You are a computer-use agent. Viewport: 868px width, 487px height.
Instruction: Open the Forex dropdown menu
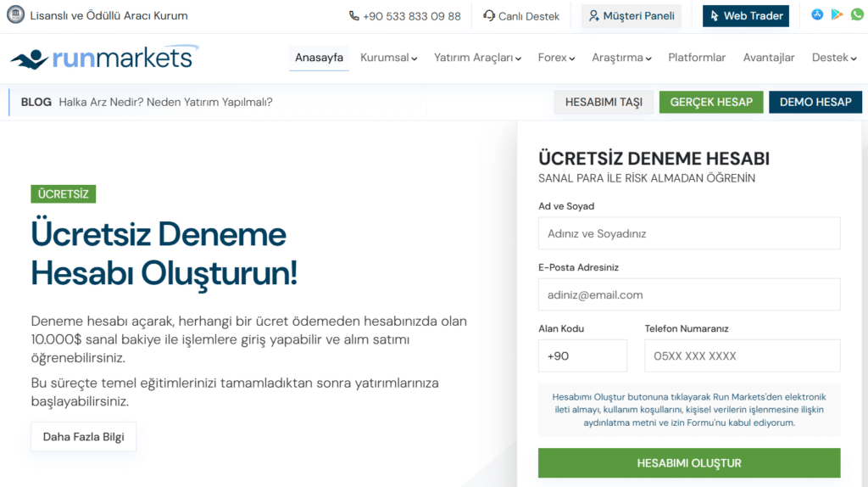[556, 58]
